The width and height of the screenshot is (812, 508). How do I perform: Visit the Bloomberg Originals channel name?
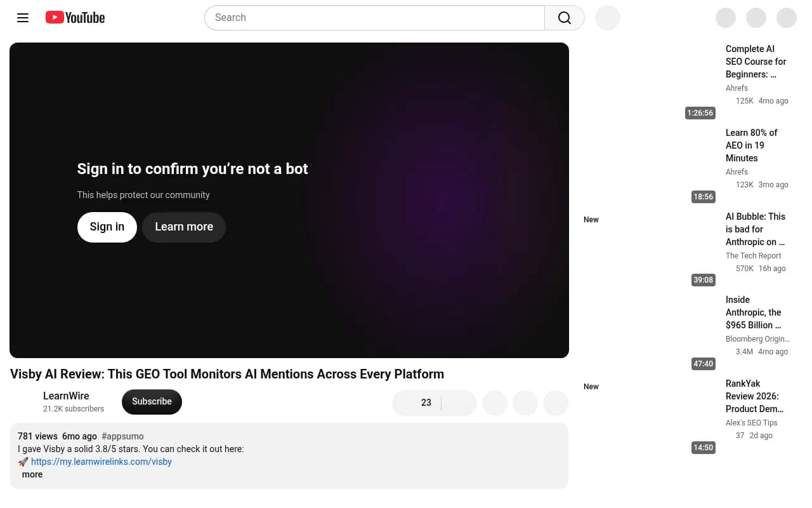click(x=757, y=339)
